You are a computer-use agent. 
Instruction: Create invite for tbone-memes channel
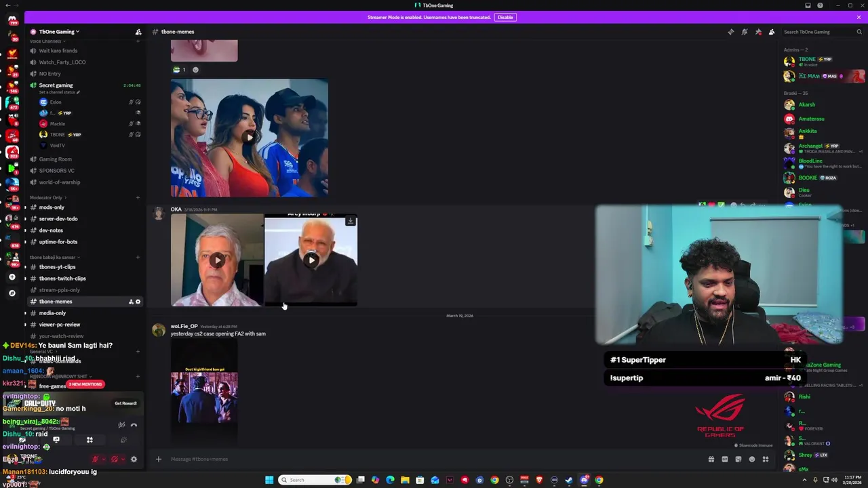click(131, 302)
